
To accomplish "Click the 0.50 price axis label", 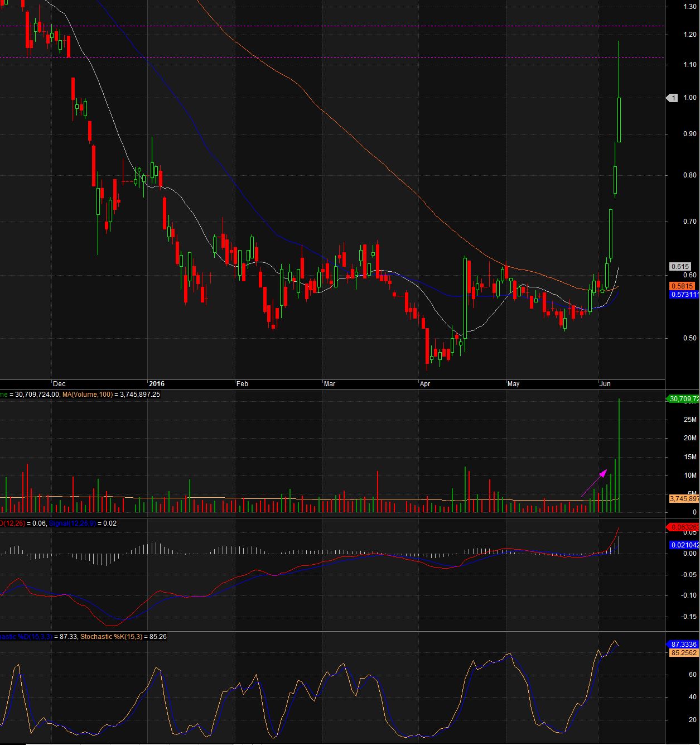I will coord(689,338).
